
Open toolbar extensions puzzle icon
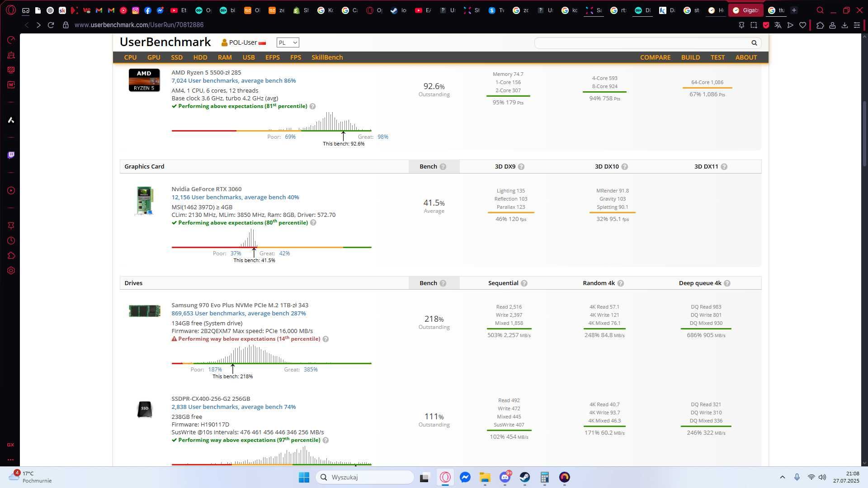(x=820, y=25)
